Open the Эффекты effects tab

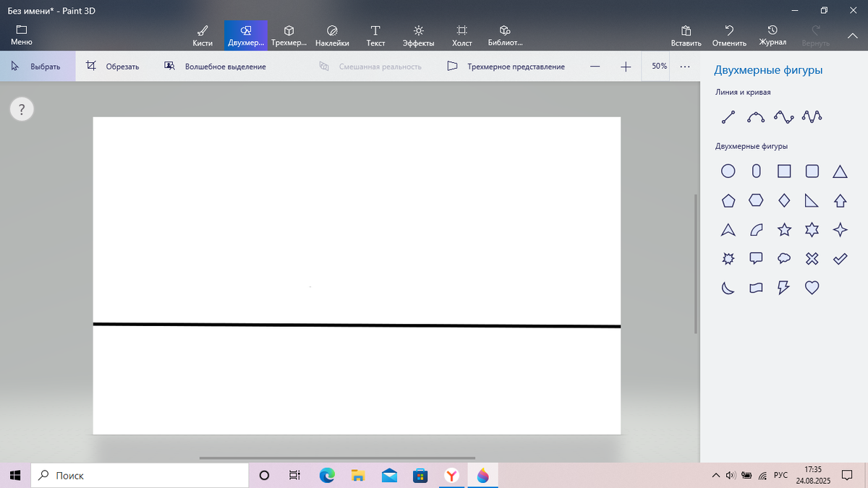[x=418, y=35]
